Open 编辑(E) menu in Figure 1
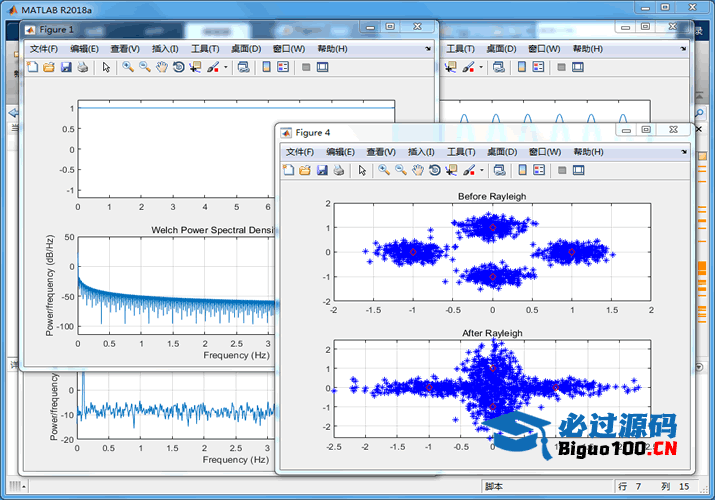 [x=84, y=49]
